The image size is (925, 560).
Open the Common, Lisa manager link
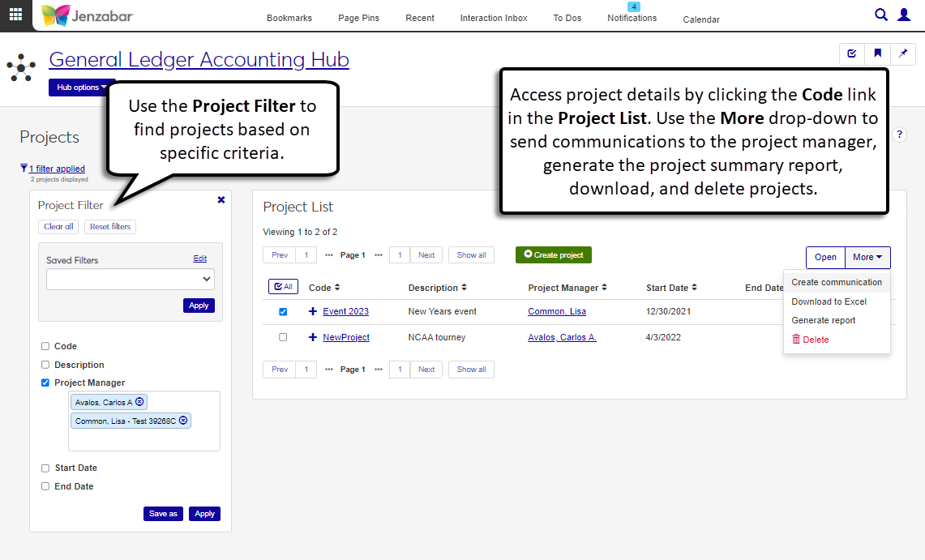coord(557,311)
